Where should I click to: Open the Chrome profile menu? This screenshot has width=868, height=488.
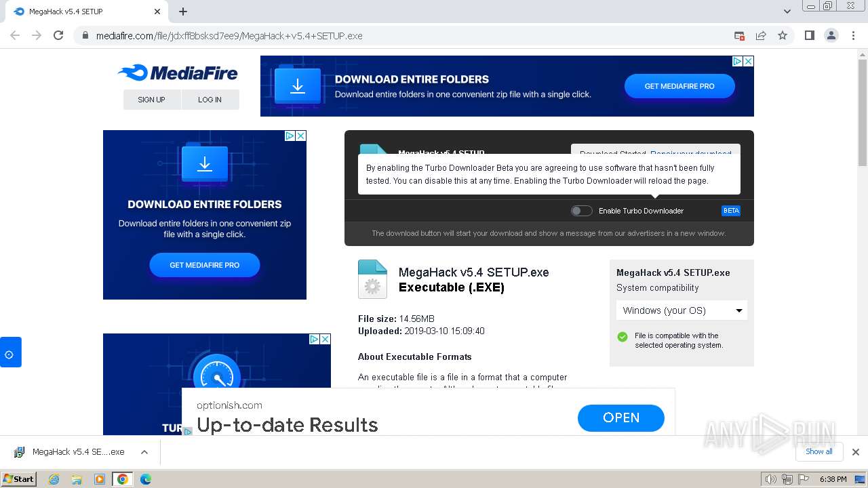pos(831,35)
